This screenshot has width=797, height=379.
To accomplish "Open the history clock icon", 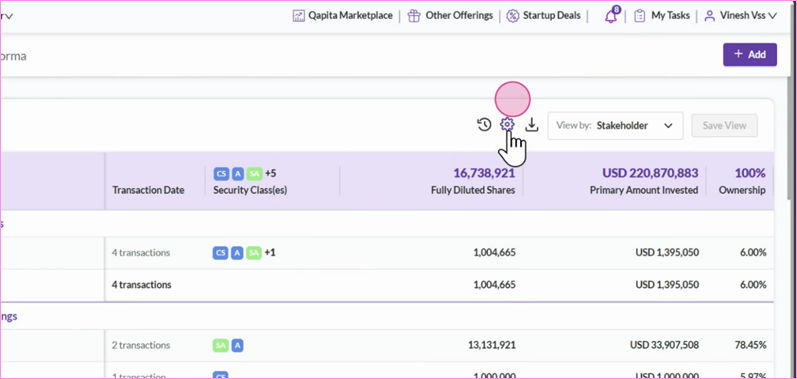I will (x=484, y=124).
